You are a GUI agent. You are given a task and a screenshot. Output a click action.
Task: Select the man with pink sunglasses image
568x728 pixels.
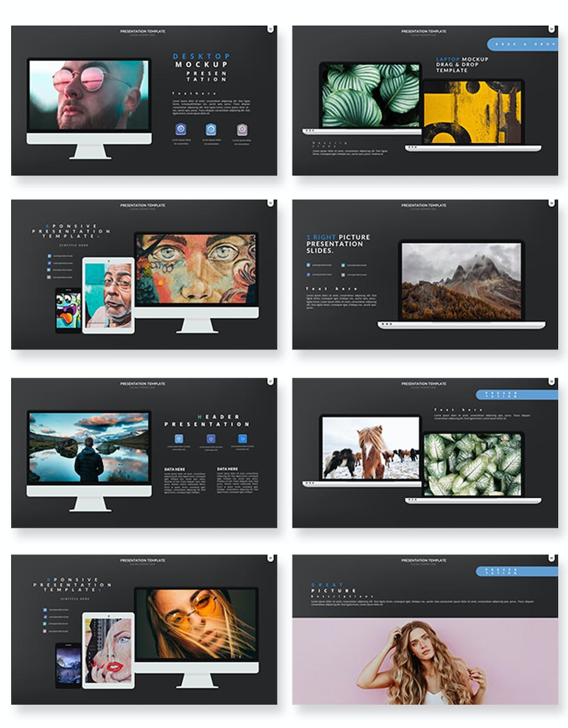click(89, 95)
